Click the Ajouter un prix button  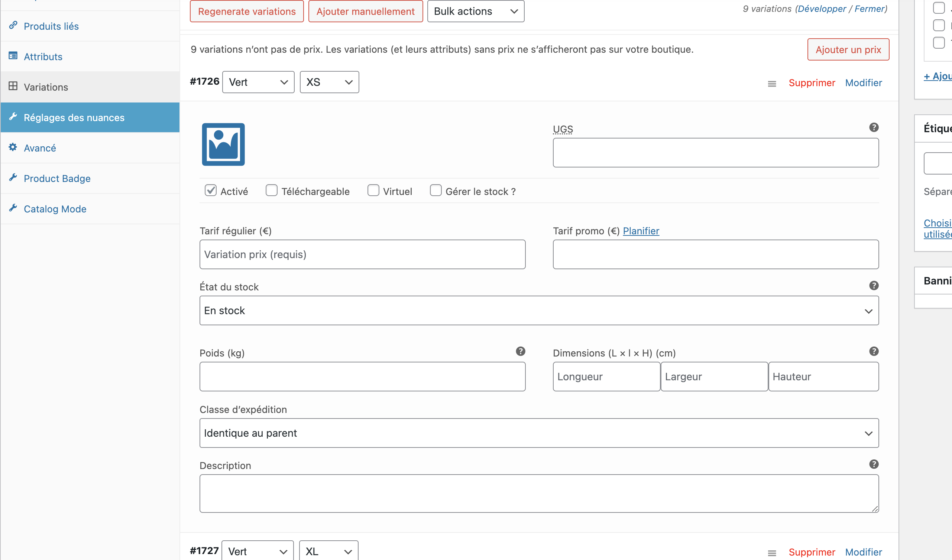tap(848, 49)
